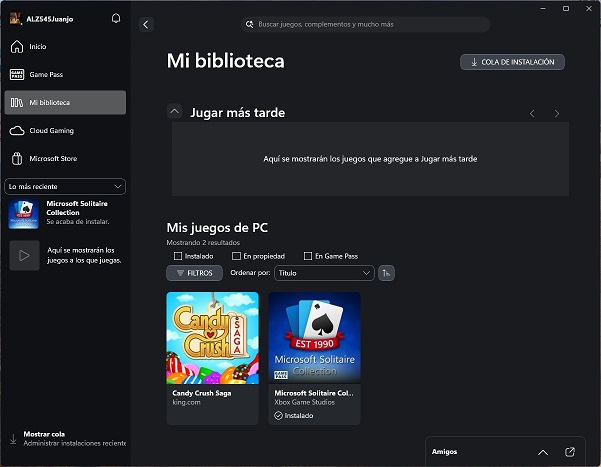Click 'Administrar instalaciones reciente' text
The height and width of the screenshot is (467, 601).
74,443
